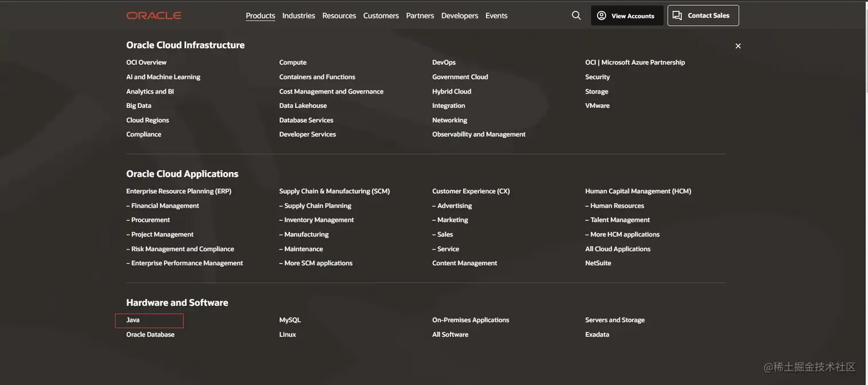868x385 pixels.
Task: Open the Marketing link
Action: [450, 220]
